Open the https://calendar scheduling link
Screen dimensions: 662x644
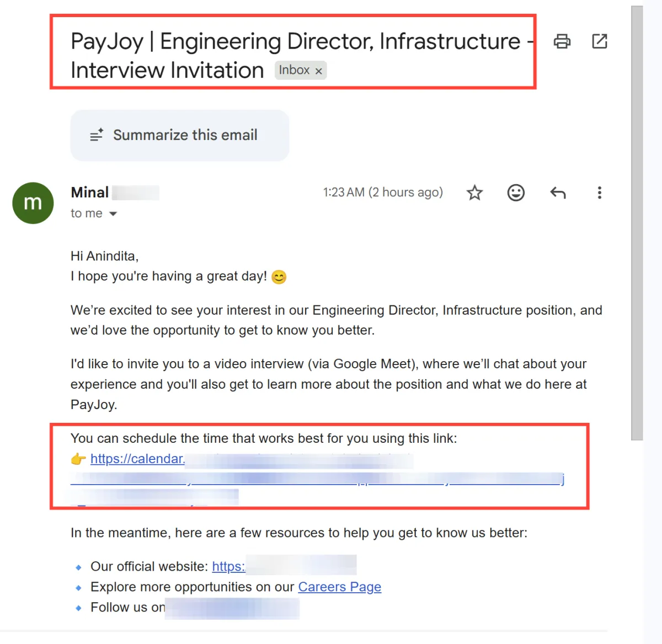(137, 459)
